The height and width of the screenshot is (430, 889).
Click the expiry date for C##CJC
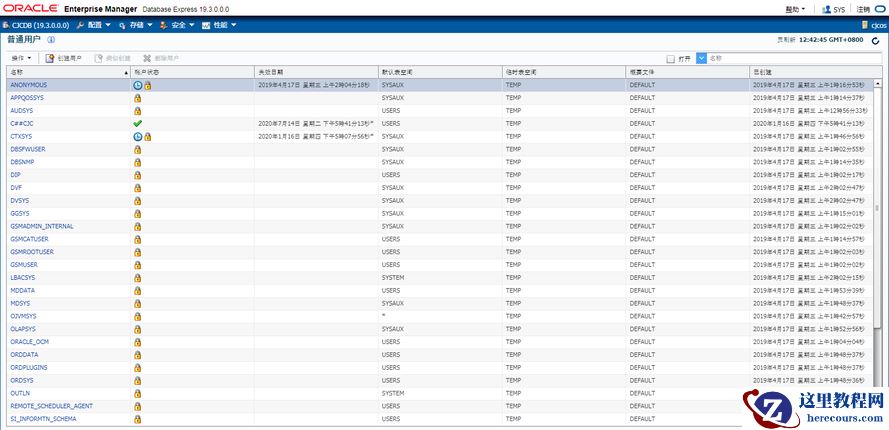coord(315,123)
